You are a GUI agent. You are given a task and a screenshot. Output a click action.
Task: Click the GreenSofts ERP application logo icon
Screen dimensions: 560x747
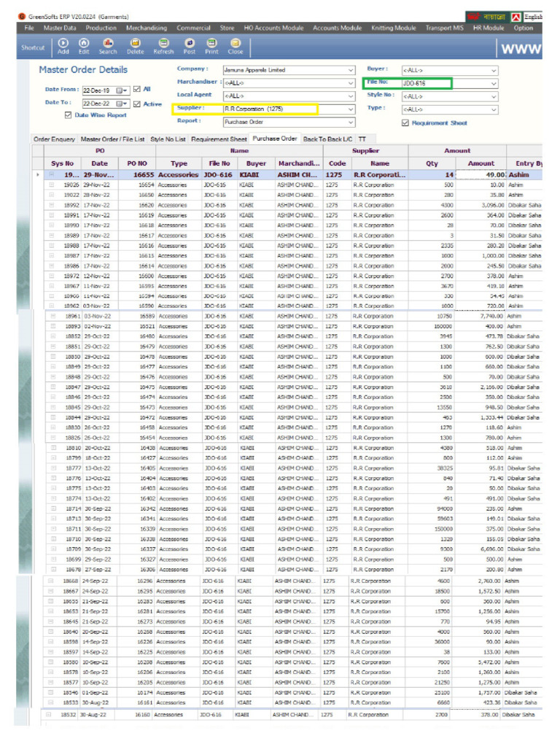click(x=21, y=16)
